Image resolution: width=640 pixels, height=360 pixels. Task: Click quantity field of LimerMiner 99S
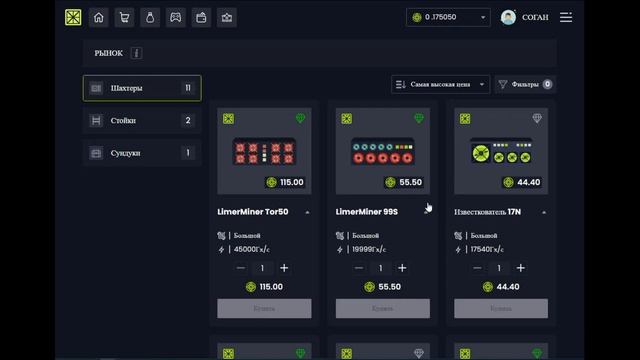381,268
